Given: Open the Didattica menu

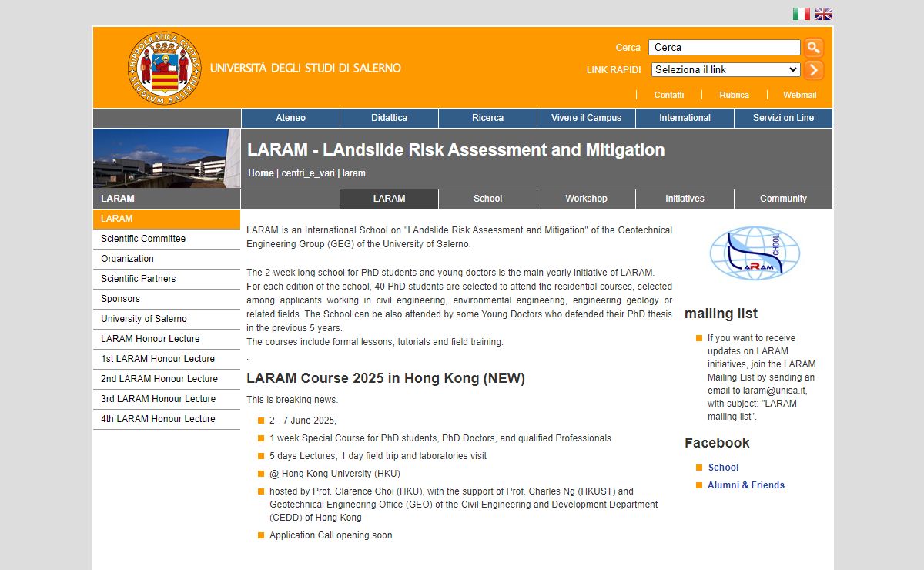Looking at the screenshot, I should click(389, 118).
